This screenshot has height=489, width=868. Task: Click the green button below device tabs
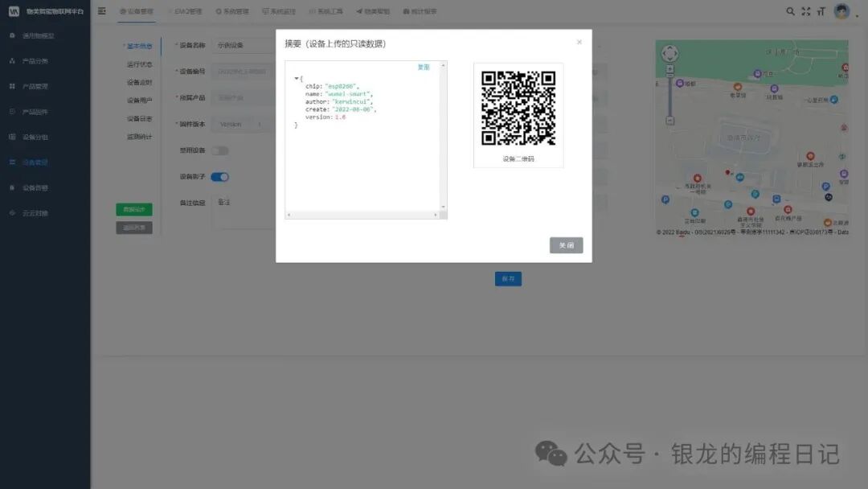tap(134, 209)
